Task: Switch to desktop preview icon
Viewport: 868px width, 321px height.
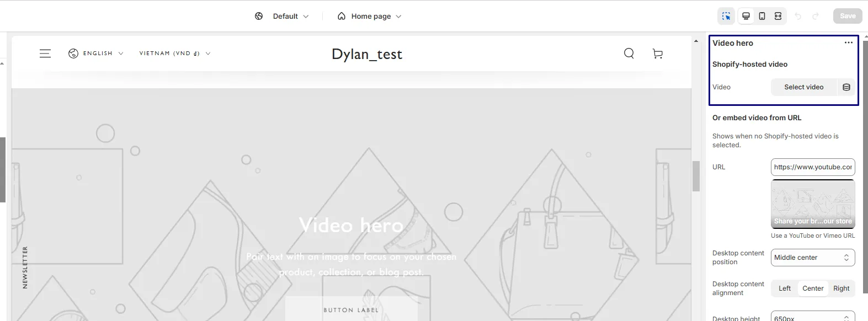Action: [x=746, y=16]
